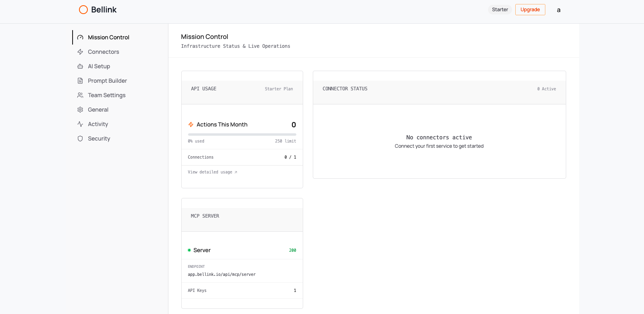
Task: Click the Activity pulse icon
Action: point(80,124)
